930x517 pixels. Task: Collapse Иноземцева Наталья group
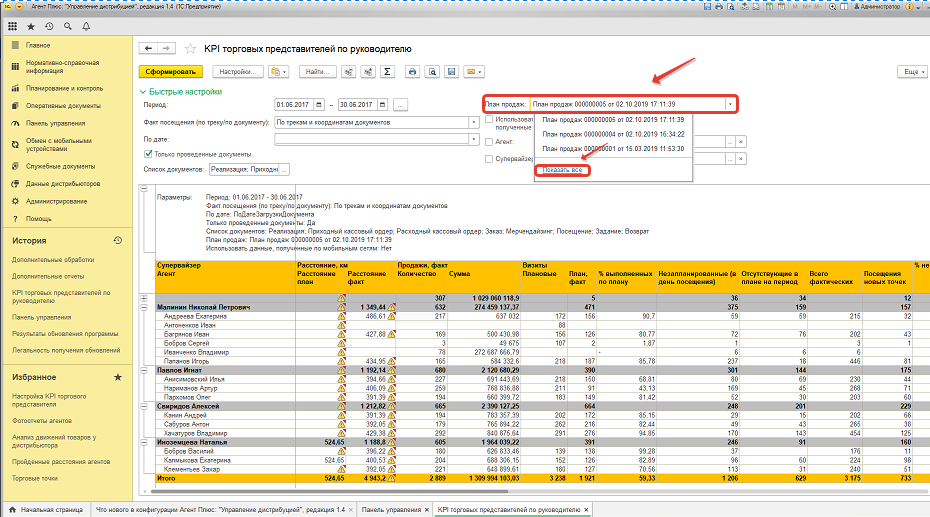pos(144,442)
